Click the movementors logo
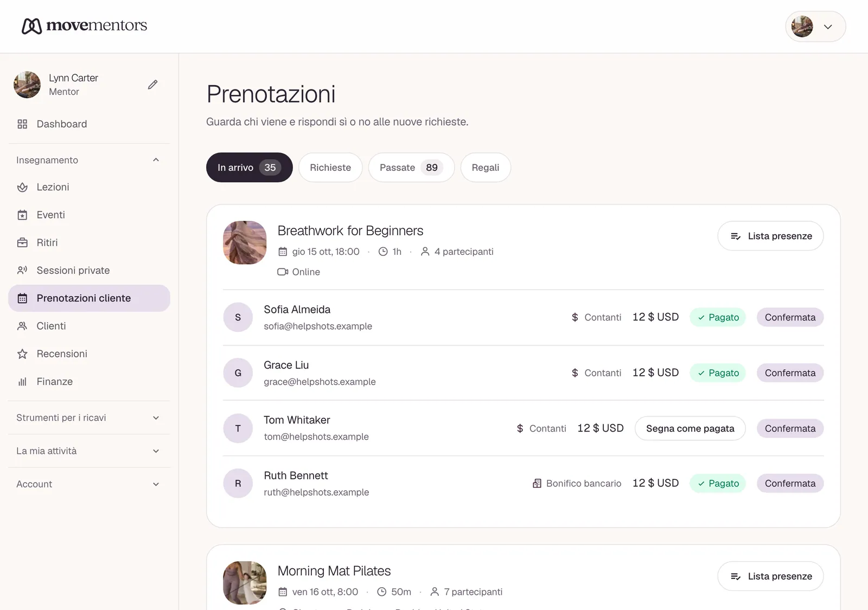868x610 pixels. coord(84,25)
